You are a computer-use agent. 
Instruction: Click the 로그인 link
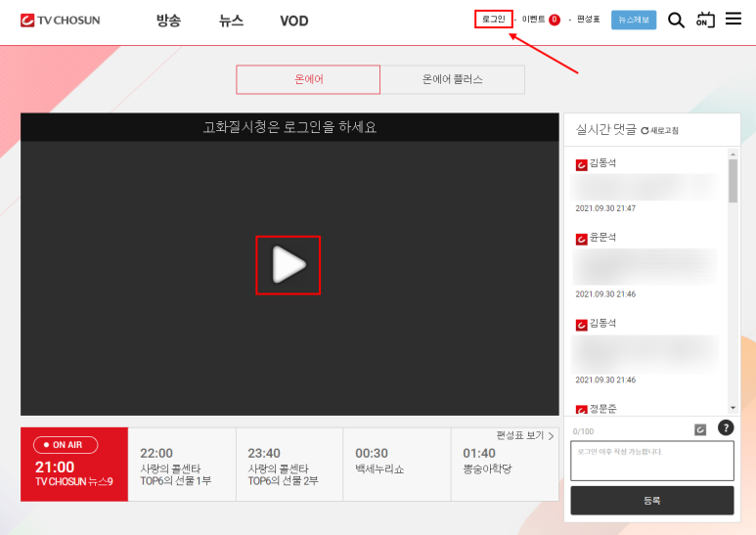click(493, 20)
